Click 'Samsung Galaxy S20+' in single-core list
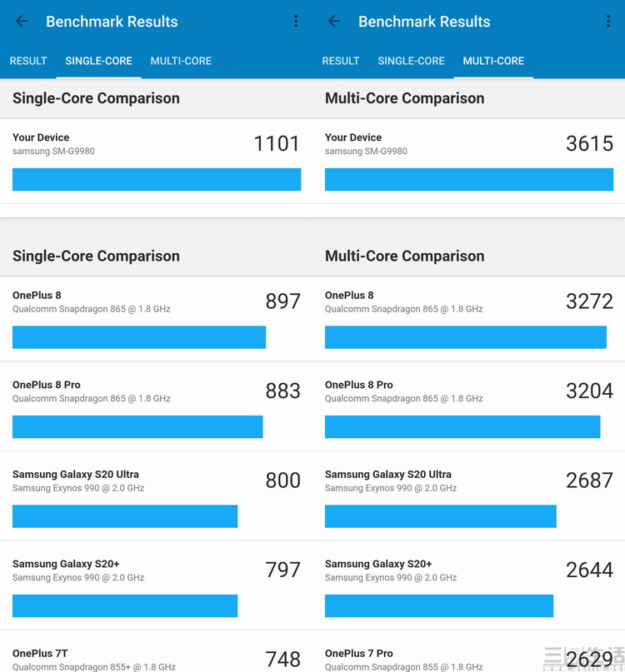Image resolution: width=625 pixels, height=672 pixels. pos(66,564)
